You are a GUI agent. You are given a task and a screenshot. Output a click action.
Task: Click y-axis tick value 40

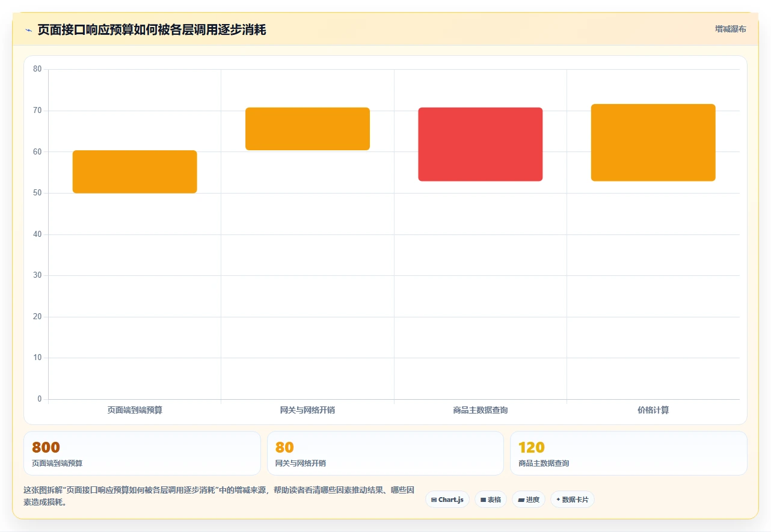(37, 234)
